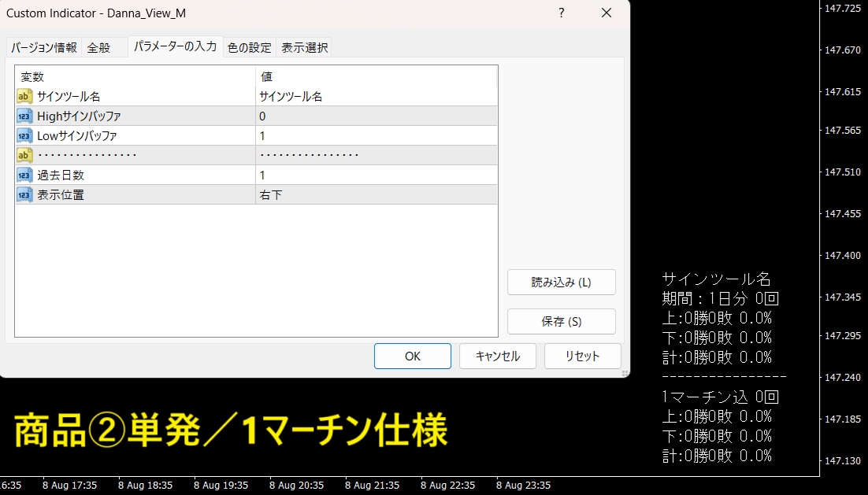868x495 pixels.
Task: Select the Highサインバッファ variable name
Action: click(x=80, y=116)
